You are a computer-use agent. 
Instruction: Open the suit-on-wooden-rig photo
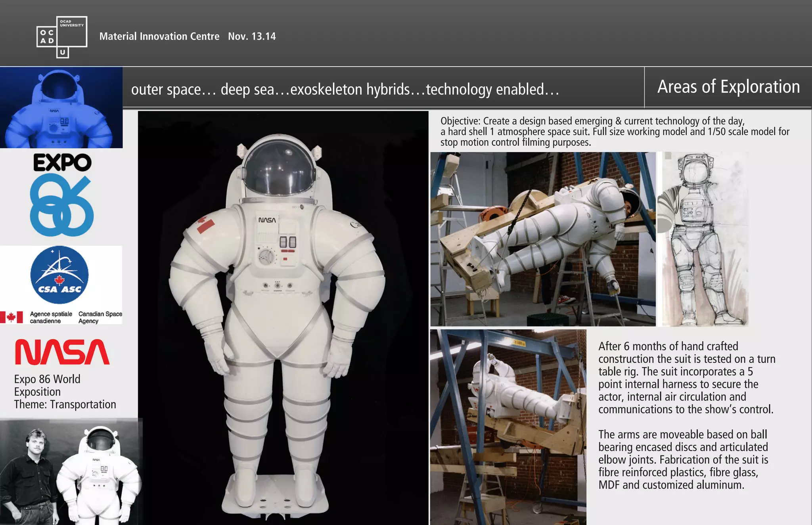point(543,239)
